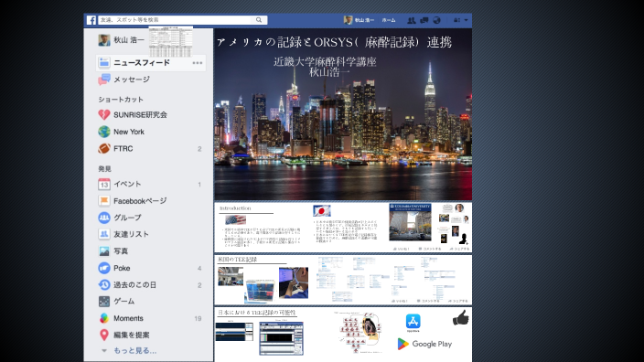Screen dimensions: 644x362
Task: Click いいね! on the 米国のTEE記録 post
Action: [x=399, y=301]
